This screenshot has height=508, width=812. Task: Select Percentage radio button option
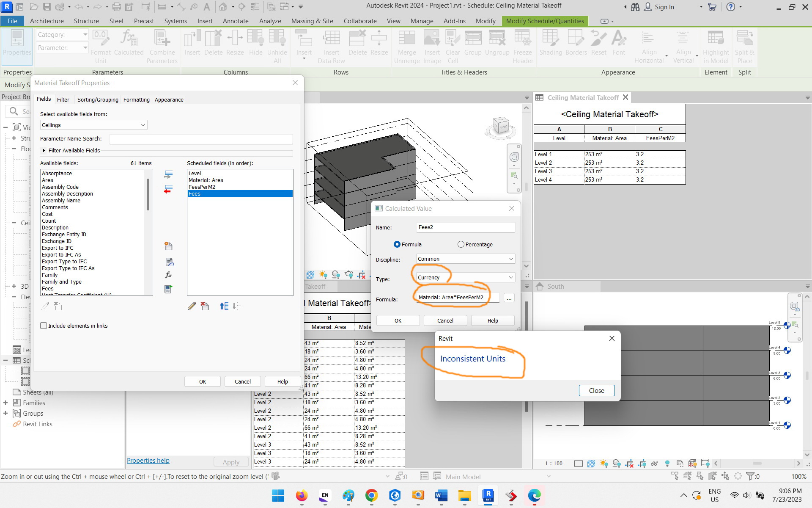click(462, 244)
